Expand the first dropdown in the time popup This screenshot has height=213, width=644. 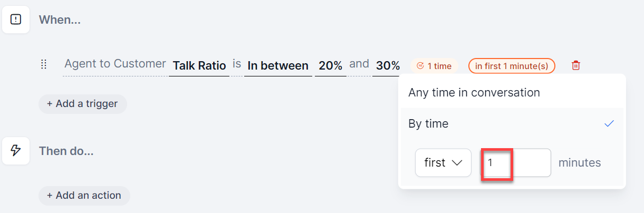[x=443, y=163]
